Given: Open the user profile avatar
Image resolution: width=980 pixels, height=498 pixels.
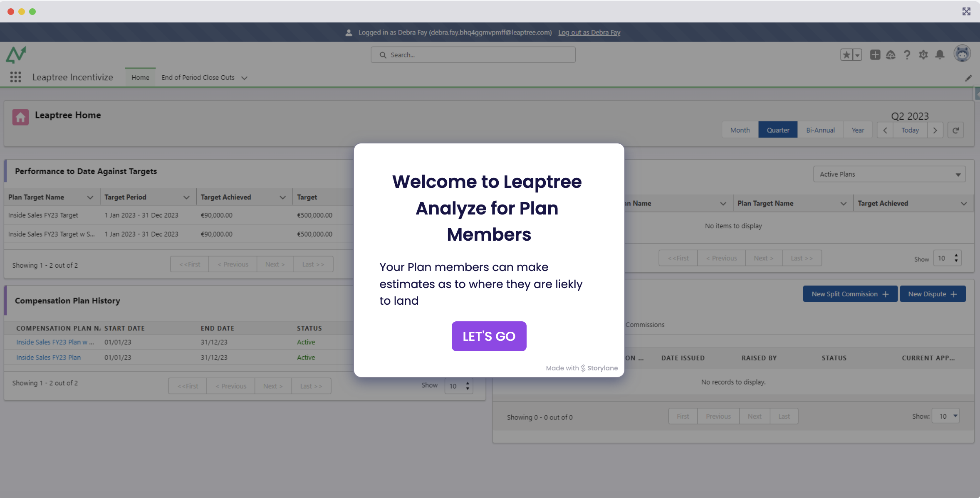Looking at the screenshot, I should click(962, 54).
